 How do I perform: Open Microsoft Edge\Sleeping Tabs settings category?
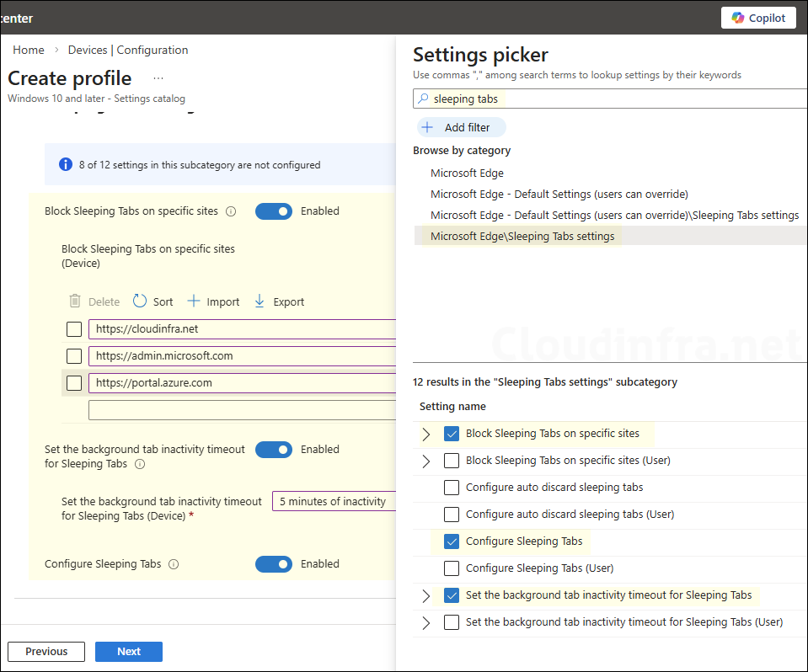click(522, 237)
